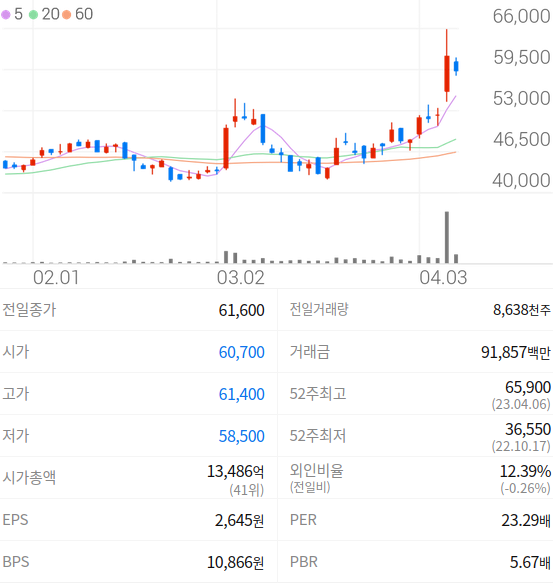Click the 고가 value 61,400

(x=241, y=394)
